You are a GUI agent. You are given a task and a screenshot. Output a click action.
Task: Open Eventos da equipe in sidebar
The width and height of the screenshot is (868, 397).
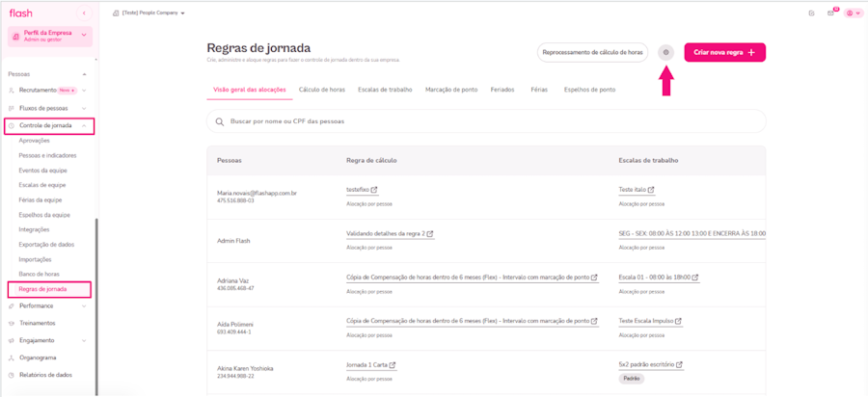pyautogui.click(x=43, y=171)
